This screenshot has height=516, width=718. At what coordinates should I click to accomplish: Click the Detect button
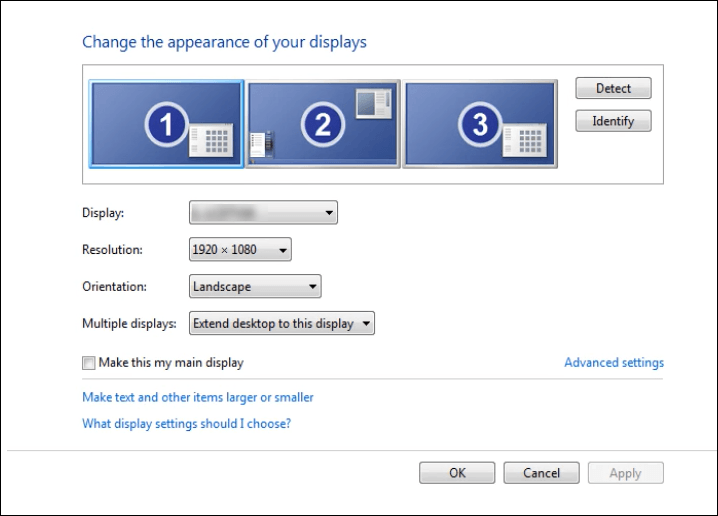[613, 88]
